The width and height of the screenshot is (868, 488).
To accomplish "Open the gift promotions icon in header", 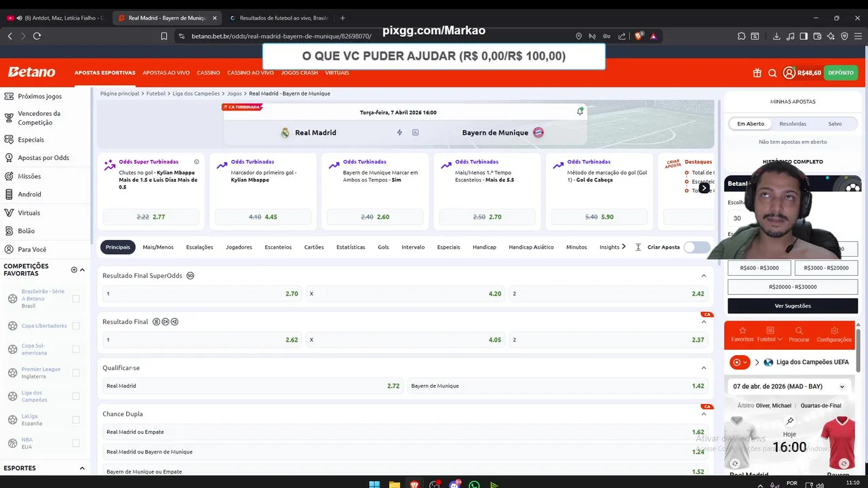I will [x=757, y=73].
